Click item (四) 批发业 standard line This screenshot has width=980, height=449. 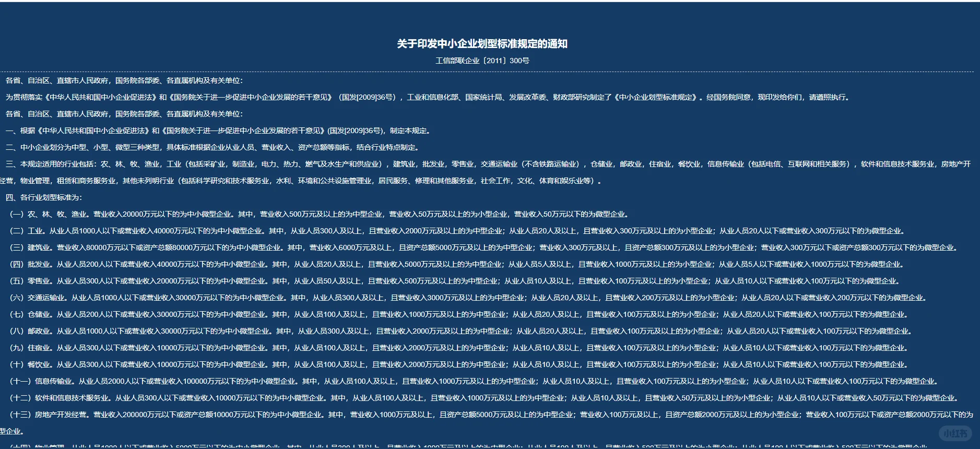(x=457, y=264)
